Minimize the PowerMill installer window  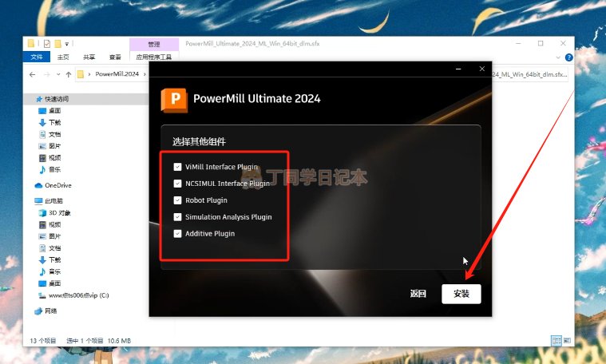[x=458, y=69]
